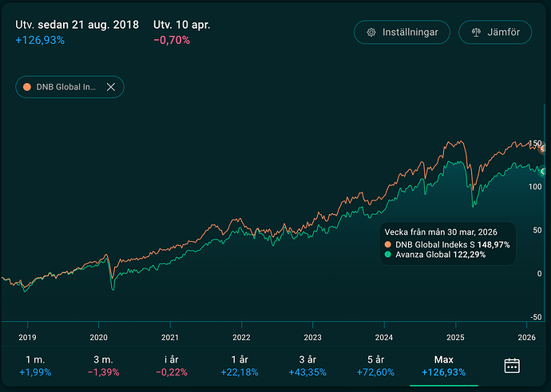
Task: Click the 2020 label on the time axis
Action: point(99,338)
